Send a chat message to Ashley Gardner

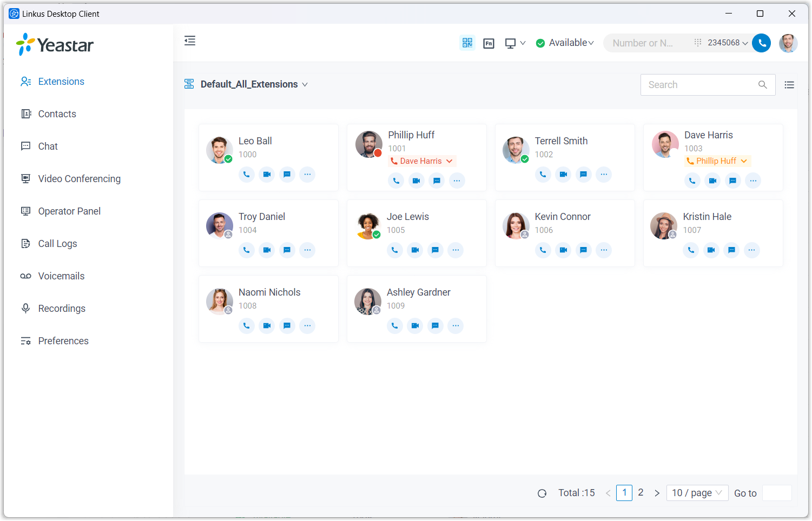pos(435,326)
